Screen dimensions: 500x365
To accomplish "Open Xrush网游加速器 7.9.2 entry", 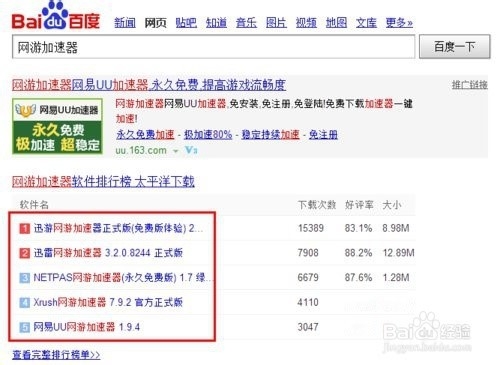I will tap(108, 302).
